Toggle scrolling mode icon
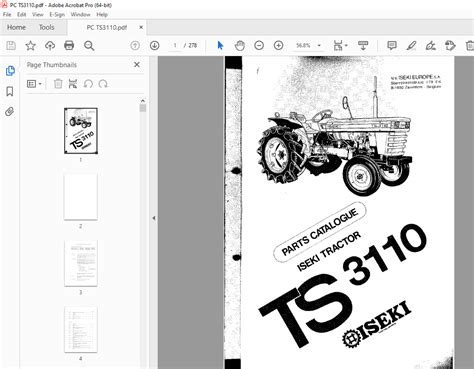The width and height of the screenshot is (474, 369). [x=363, y=45]
